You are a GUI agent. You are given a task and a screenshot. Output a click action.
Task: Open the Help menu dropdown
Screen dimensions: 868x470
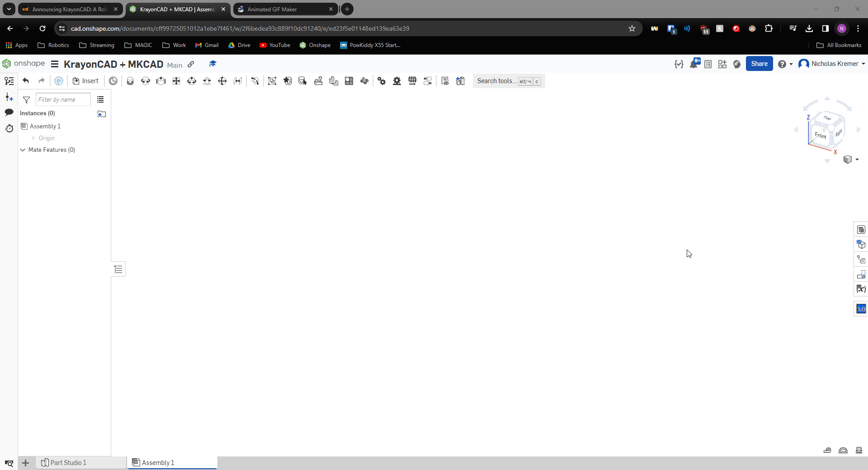(x=785, y=64)
